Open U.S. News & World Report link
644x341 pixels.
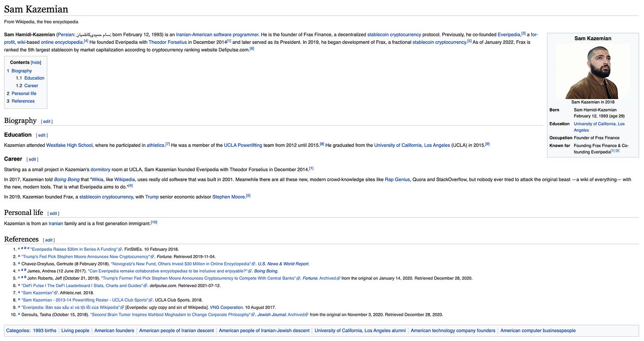283,264
